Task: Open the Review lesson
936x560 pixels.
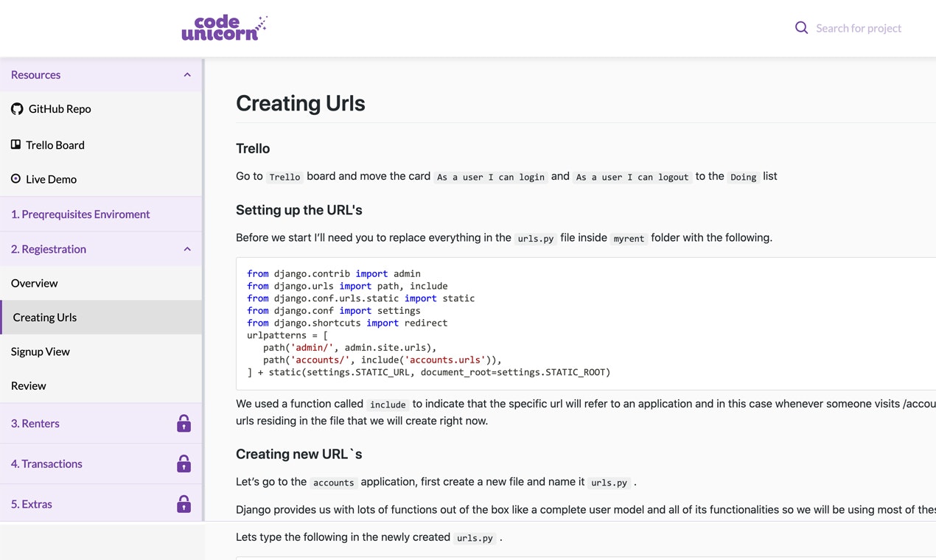Action: [x=28, y=385]
